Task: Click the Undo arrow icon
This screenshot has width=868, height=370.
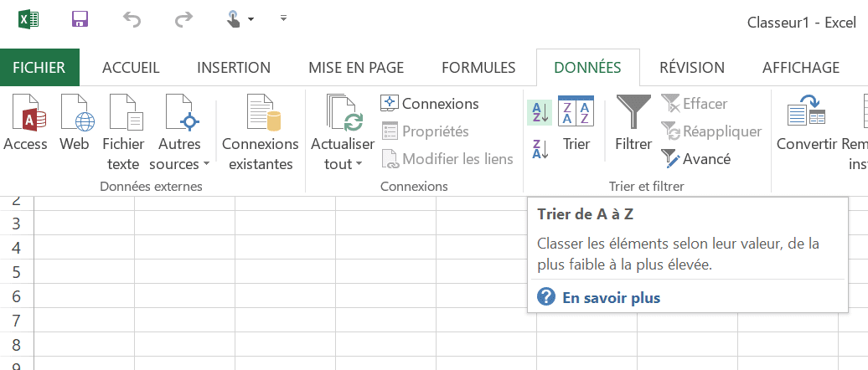Action: 132,19
